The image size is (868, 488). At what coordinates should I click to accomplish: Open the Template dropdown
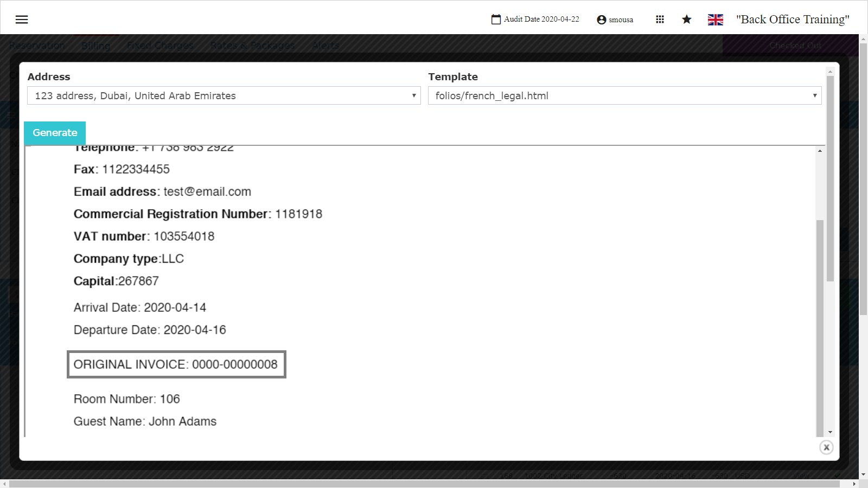tap(625, 95)
